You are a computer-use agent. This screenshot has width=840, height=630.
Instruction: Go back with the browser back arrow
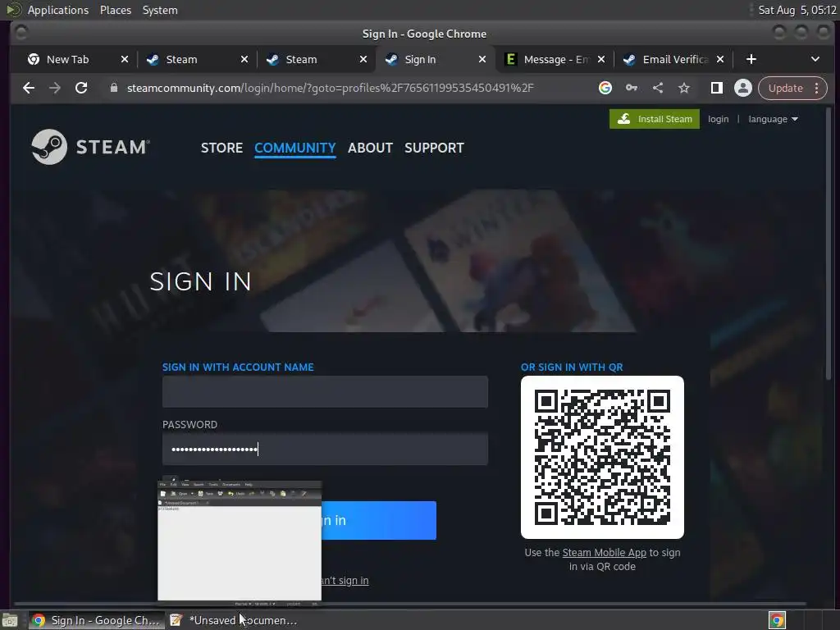click(29, 88)
